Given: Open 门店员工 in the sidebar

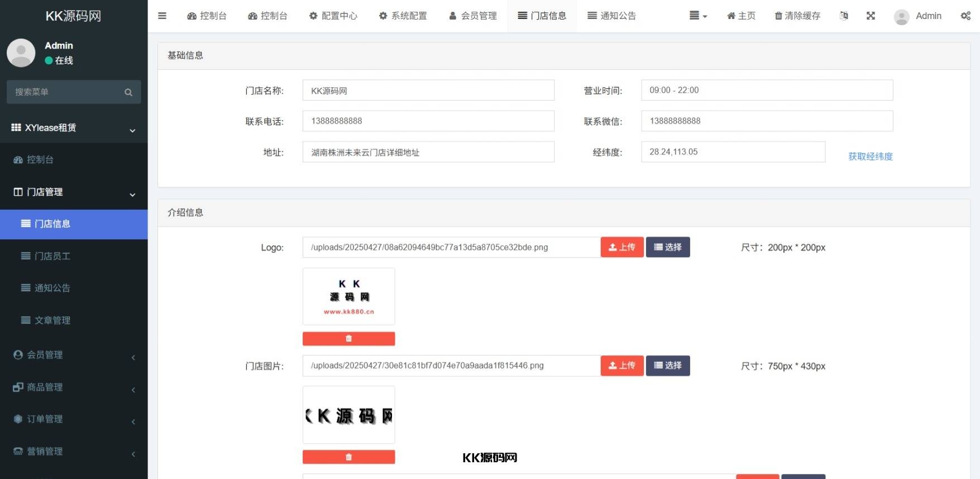Looking at the screenshot, I should coord(74,256).
